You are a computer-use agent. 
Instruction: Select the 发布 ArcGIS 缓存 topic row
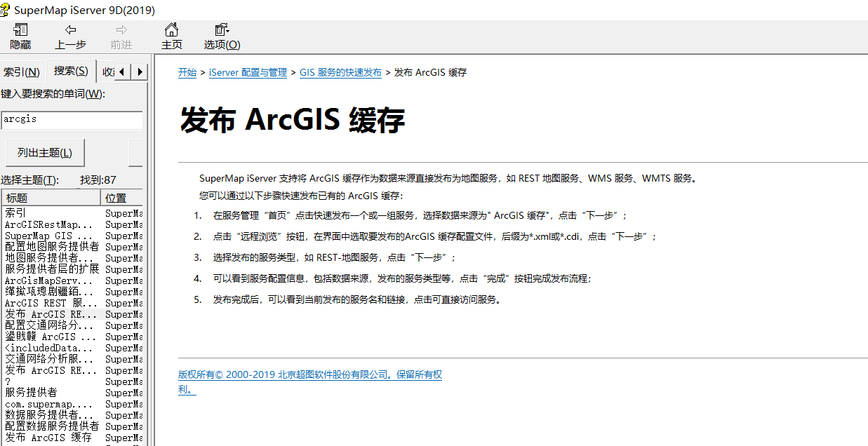(73, 438)
